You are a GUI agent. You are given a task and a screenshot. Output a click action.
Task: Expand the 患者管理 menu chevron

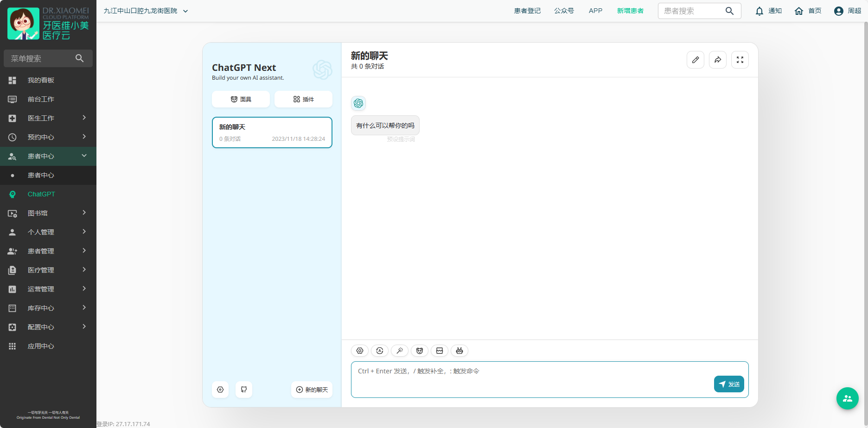coord(84,251)
